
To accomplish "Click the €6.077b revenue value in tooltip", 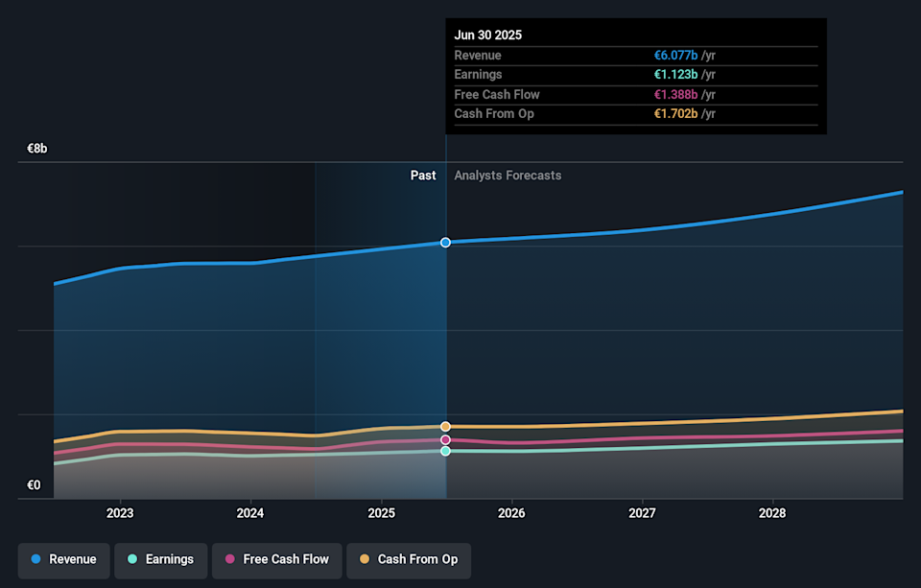I will [x=676, y=56].
